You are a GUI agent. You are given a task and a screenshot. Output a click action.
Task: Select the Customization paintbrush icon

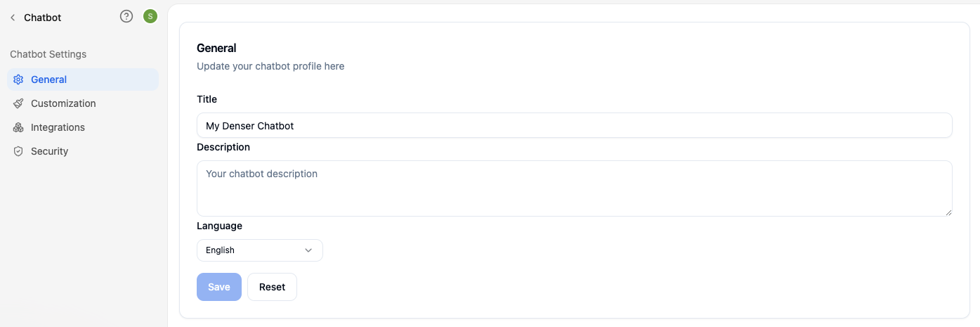(x=18, y=103)
